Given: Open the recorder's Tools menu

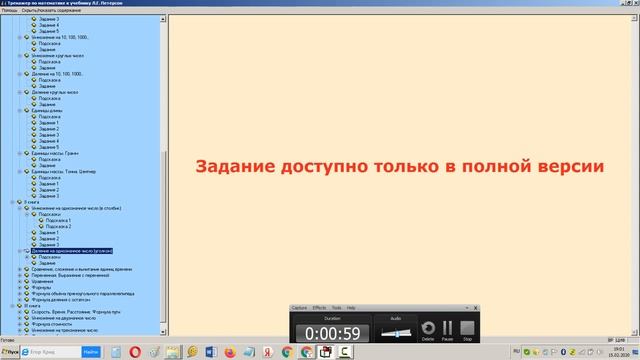Looking at the screenshot, I should 336,308.
